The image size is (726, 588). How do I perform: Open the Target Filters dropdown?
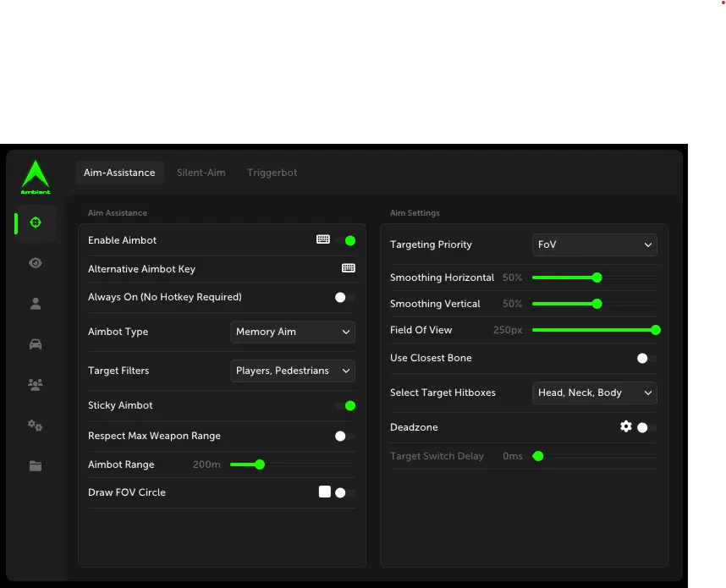(293, 371)
